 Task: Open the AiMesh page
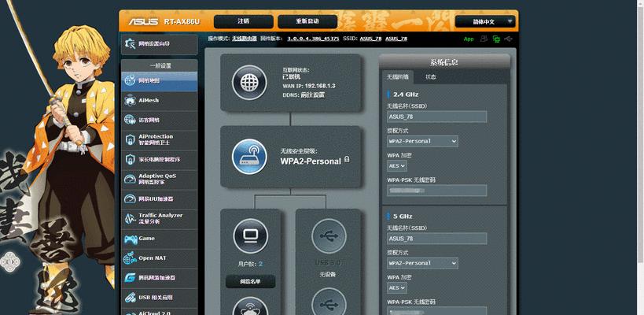coord(159,100)
